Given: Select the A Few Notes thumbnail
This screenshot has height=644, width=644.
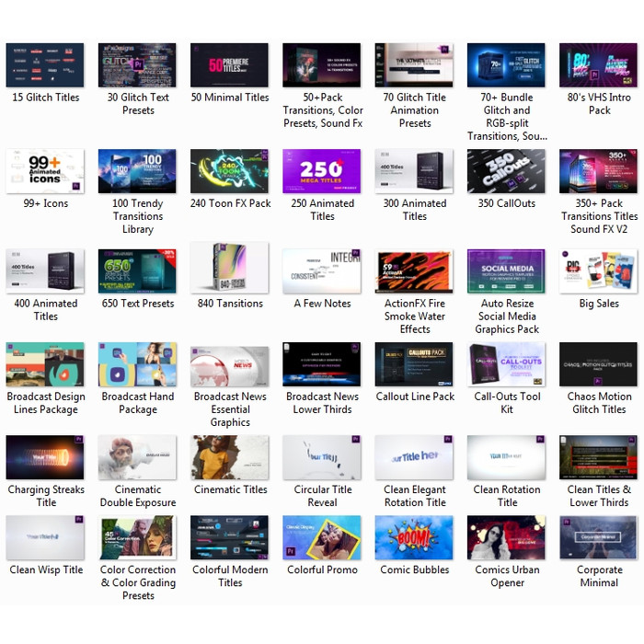Looking at the screenshot, I should pyautogui.click(x=322, y=270).
